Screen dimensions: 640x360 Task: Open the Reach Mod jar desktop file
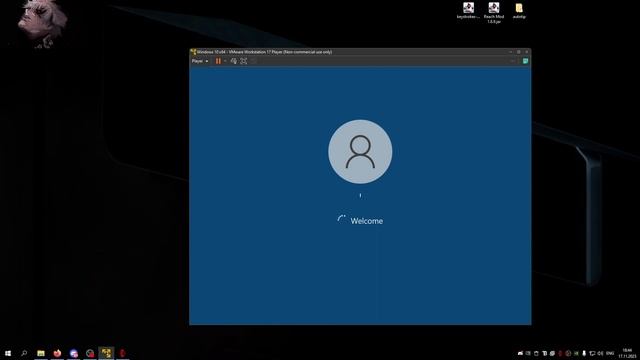494,12
